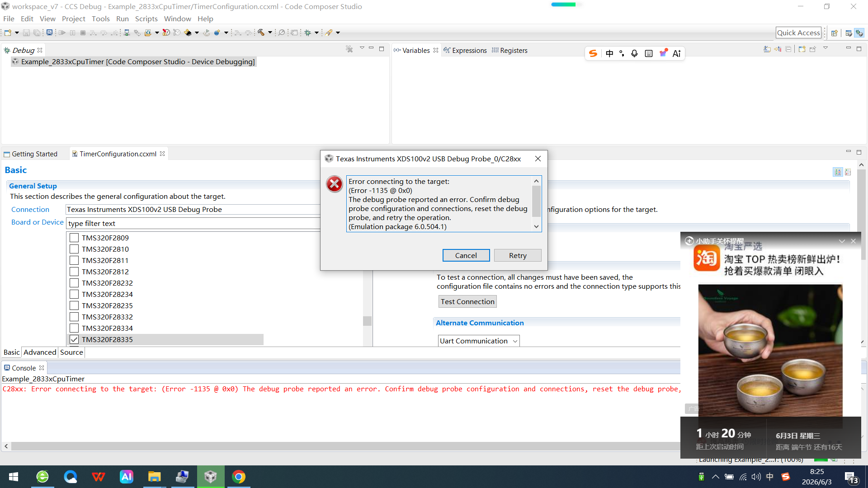Click the CPU Reset chip icon
Image resolution: width=868 pixels, height=488 pixels.
click(x=188, y=33)
